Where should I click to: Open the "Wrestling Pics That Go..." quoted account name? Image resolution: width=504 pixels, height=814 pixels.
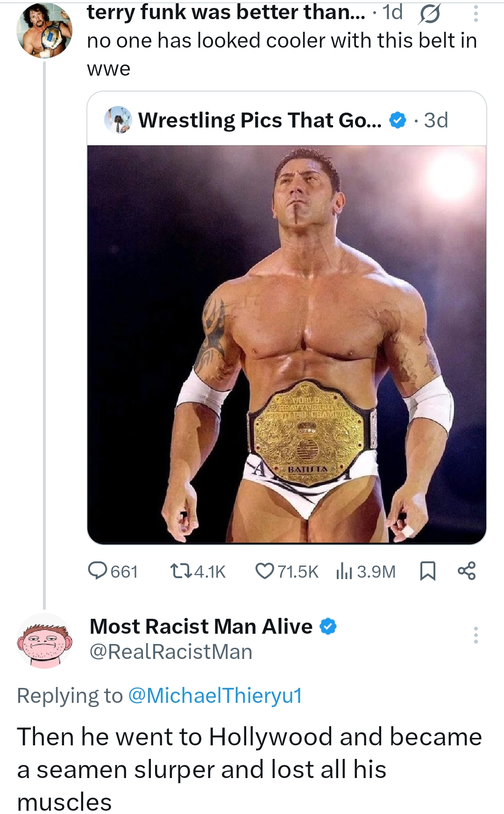[x=260, y=120]
